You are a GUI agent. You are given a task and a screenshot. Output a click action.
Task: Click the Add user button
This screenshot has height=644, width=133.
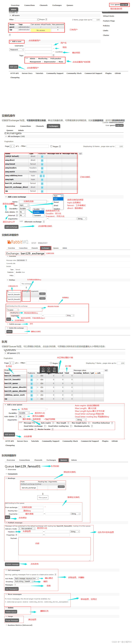coord(14,67)
